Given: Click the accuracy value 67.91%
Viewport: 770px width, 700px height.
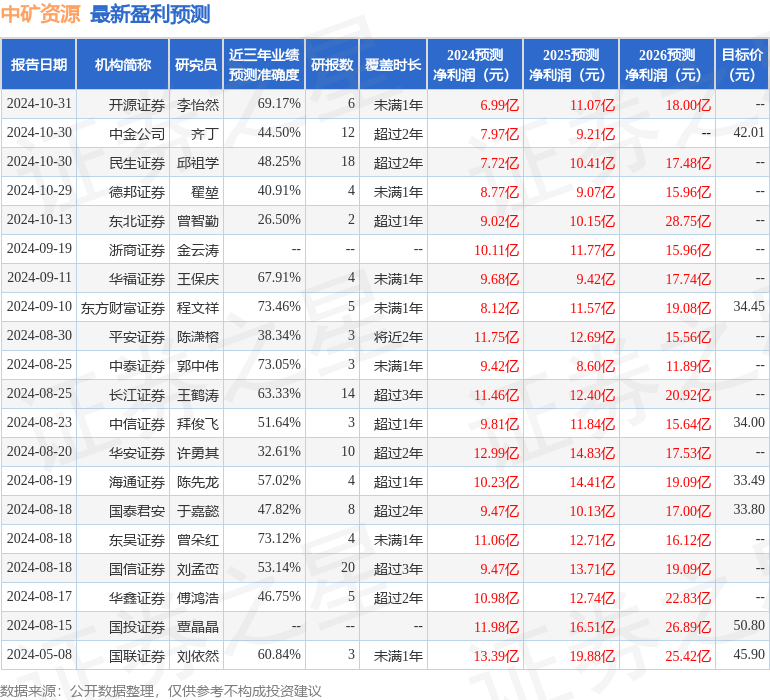Looking at the screenshot, I should (279, 278).
